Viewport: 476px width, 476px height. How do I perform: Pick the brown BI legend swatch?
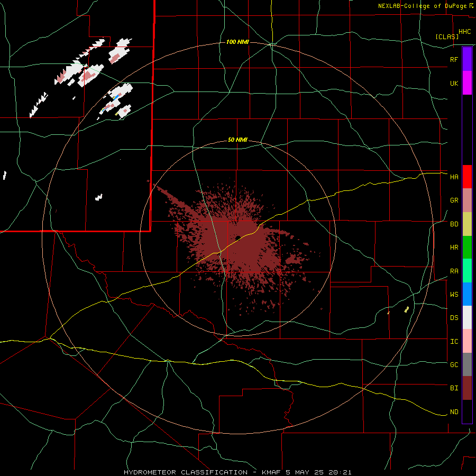pos(467,388)
